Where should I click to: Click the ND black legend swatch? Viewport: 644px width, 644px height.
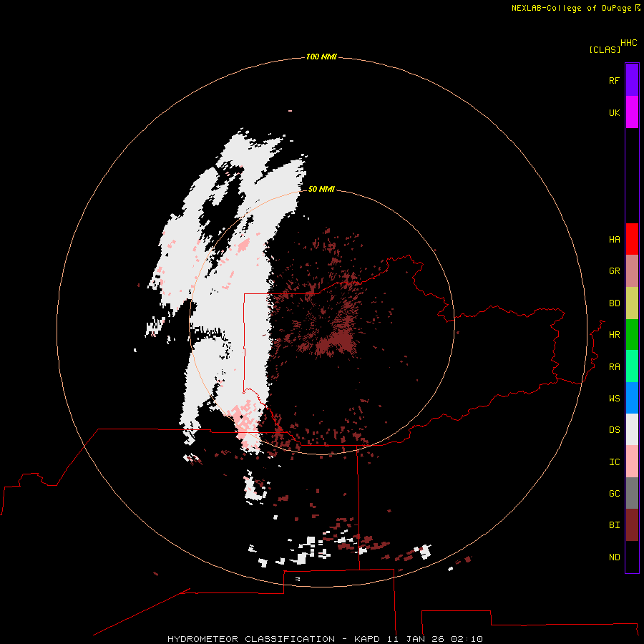coord(632,557)
